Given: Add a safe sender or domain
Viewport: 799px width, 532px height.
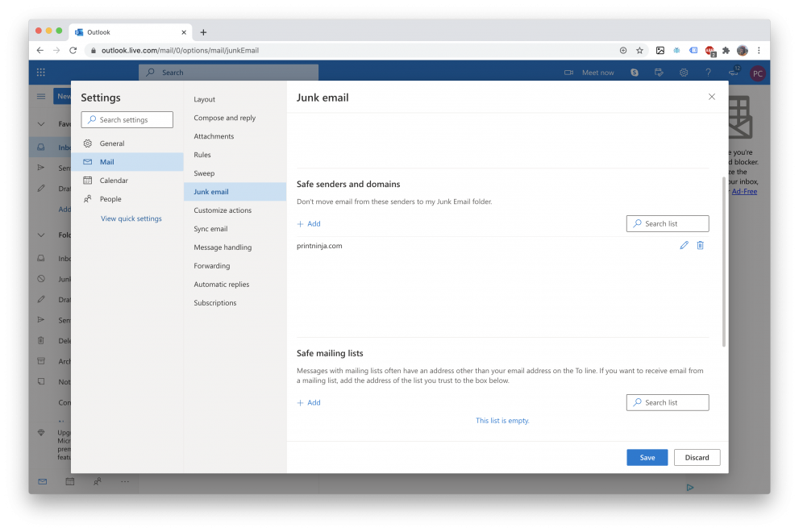Looking at the screenshot, I should (x=309, y=224).
